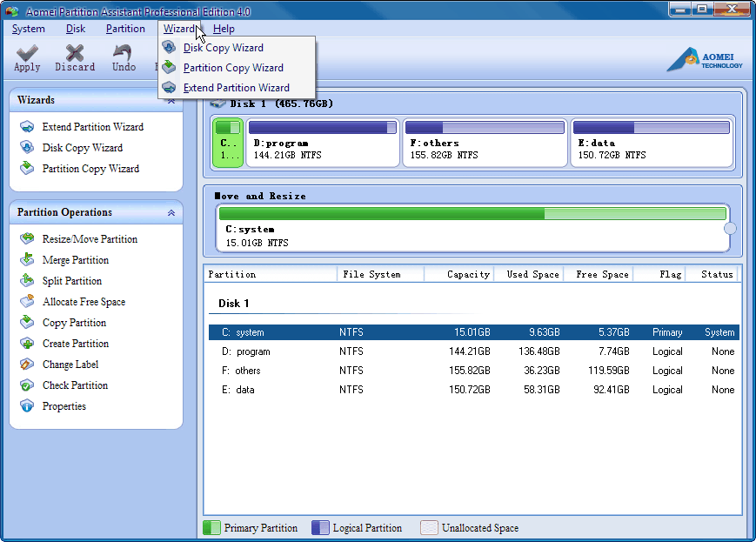Screen dimensions: 756x542
Task: Collapse the Partition Operations panel
Action: (x=171, y=212)
